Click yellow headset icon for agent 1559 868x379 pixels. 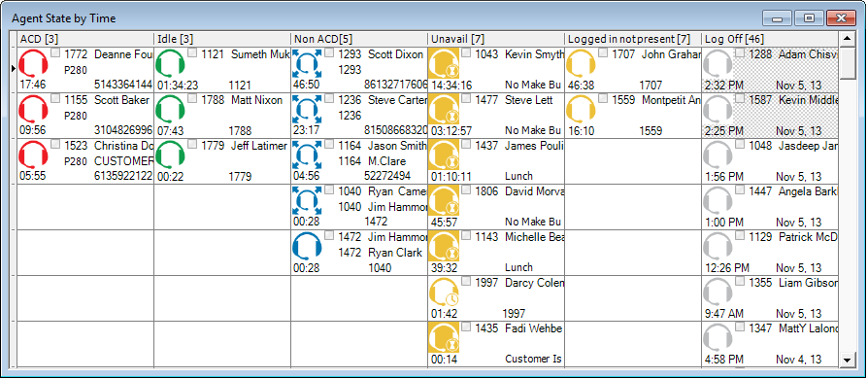(x=581, y=109)
